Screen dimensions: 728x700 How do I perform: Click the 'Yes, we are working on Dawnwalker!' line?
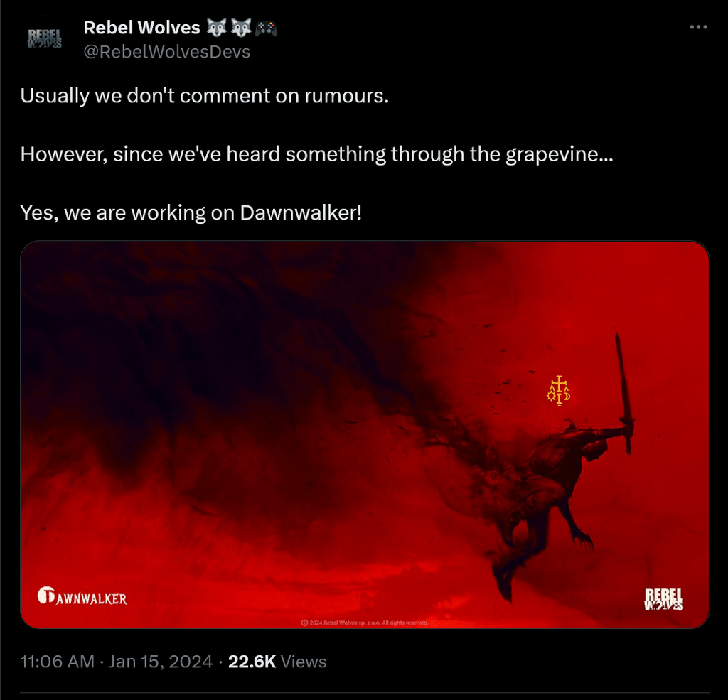[191, 212]
